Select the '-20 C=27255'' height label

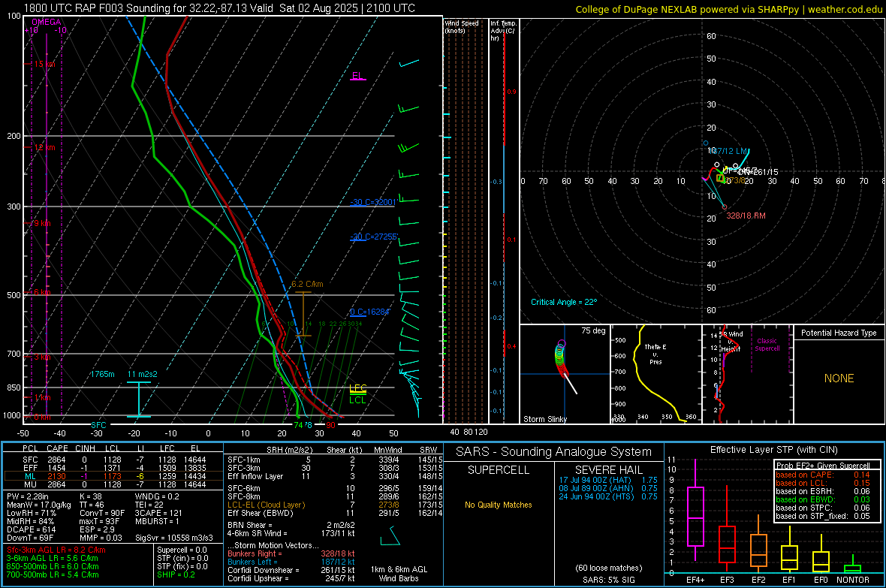374,237
